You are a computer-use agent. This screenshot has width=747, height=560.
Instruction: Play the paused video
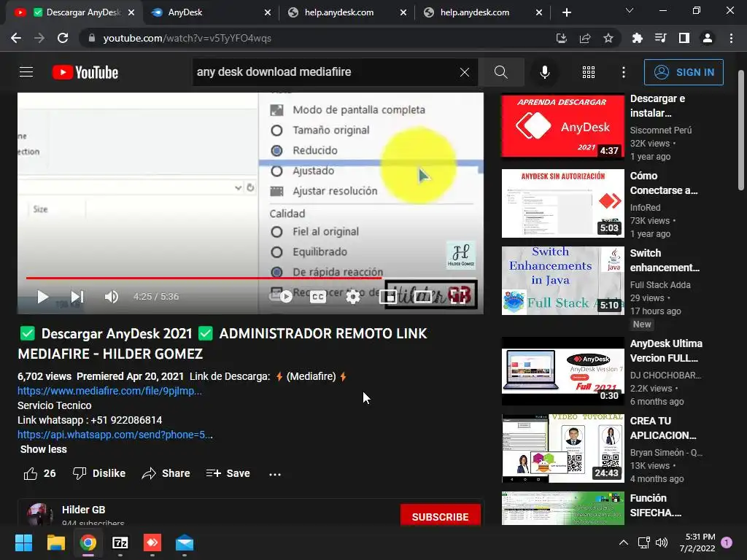click(x=42, y=297)
